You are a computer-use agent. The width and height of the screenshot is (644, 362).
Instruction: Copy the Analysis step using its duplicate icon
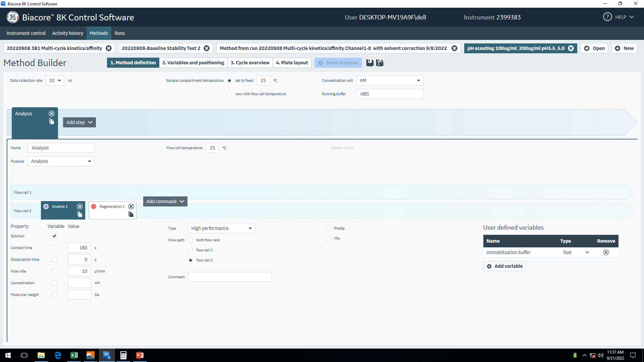tap(52, 122)
